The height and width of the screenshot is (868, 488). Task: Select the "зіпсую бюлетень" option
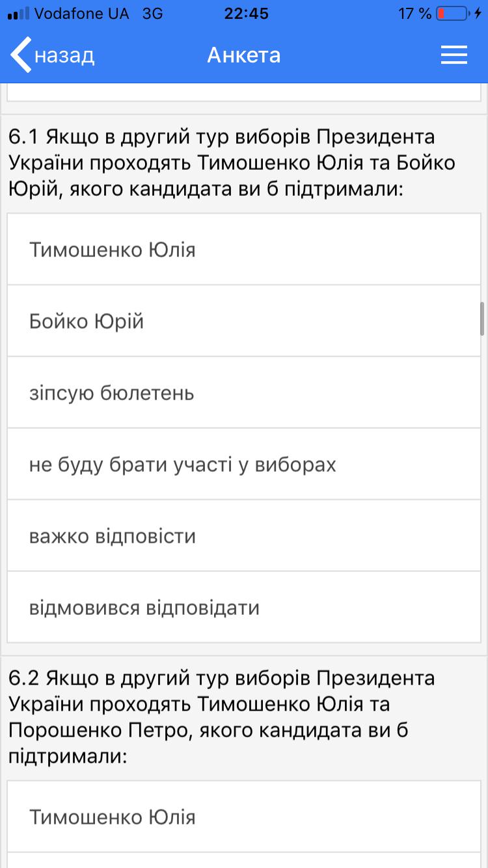[x=244, y=393]
